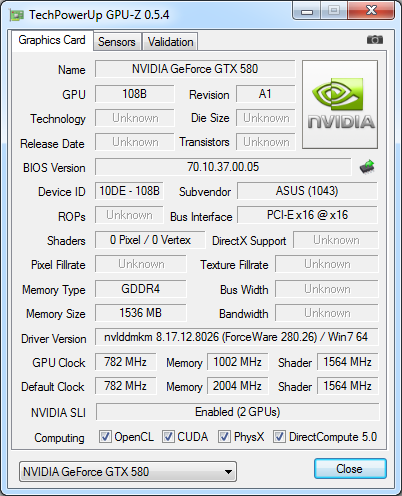The width and height of the screenshot is (402, 496).
Task: Click the Default Clock Memory 2004 MHz field
Action: [x=237, y=386]
